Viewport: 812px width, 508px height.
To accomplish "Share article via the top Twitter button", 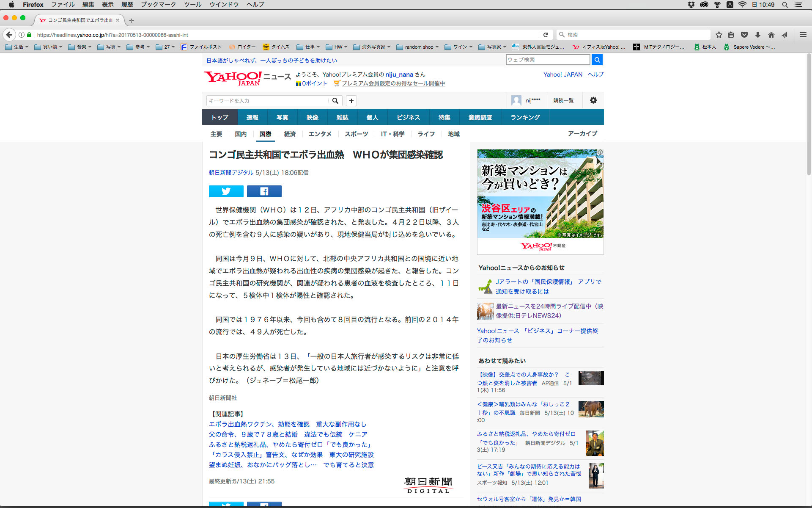I will [226, 191].
